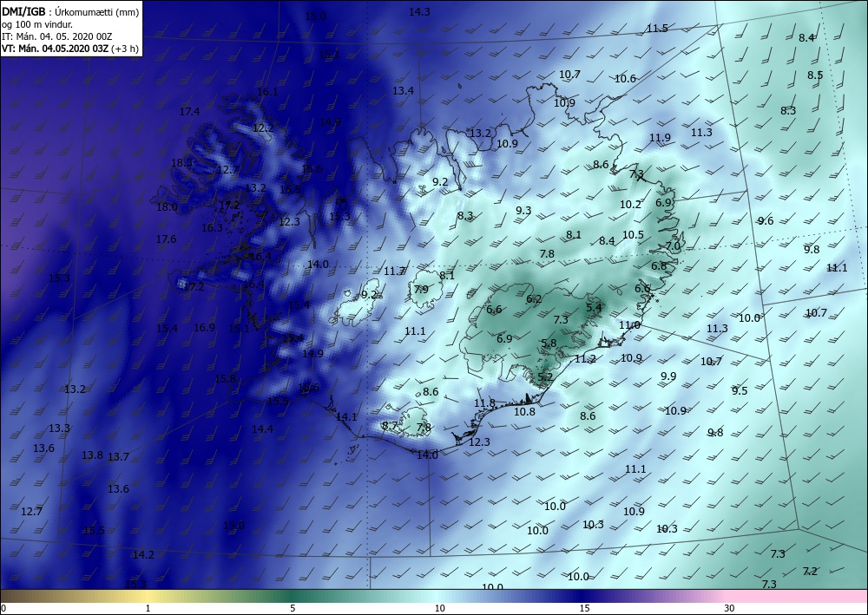Click the 'og 100 m vindur.' subtitle line

pos(37,23)
